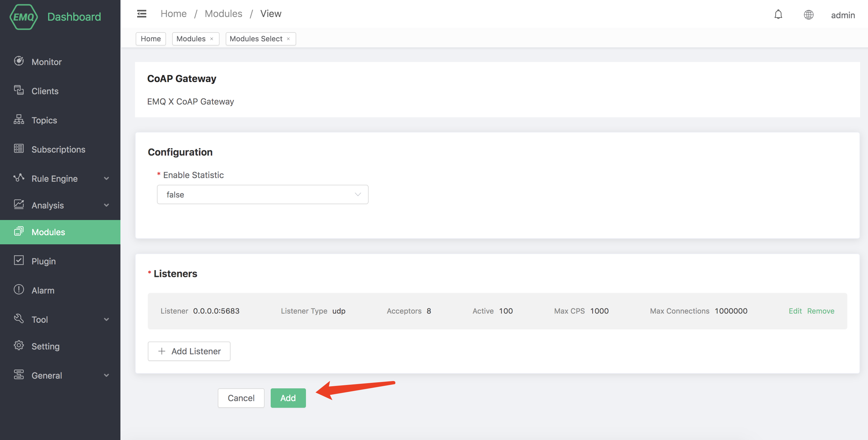The width and height of the screenshot is (868, 440).
Task: Click the Max Connections value 1000000
Action: 731,311
